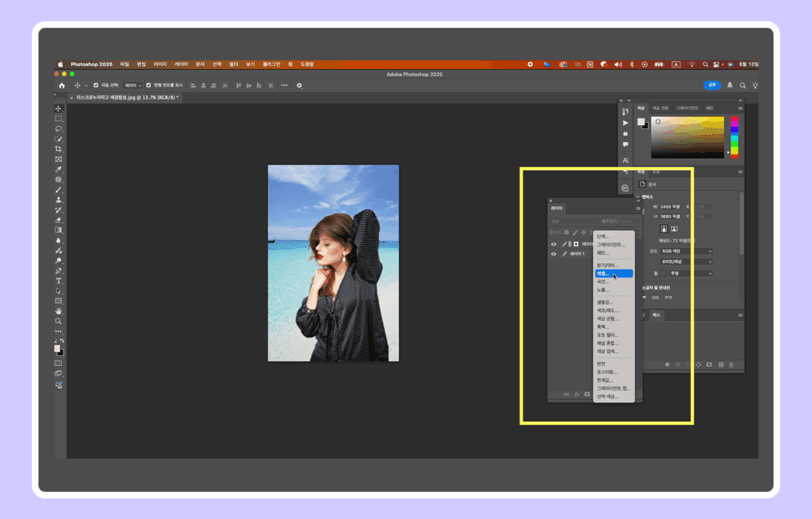Image resolution: width=812 pixels, height=519 pixels.
Task: Click the canvas width W input field
Action: click(672, 207)
